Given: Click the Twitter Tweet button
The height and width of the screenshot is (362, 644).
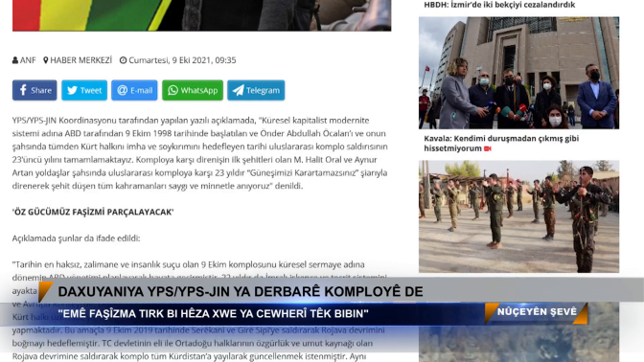Looking at the screenshot, I should click(84, 90).
